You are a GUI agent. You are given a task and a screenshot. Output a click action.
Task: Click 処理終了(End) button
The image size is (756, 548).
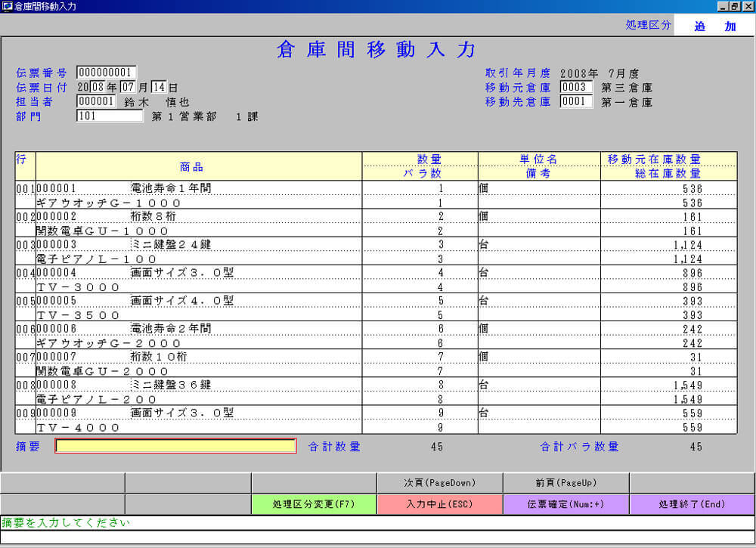pos(692,504)
